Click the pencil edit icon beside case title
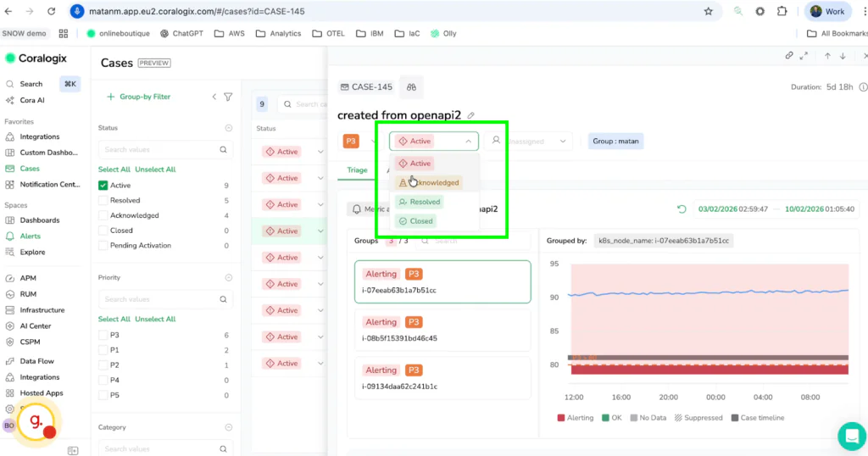868x456 pixels. tap(471, 115)
